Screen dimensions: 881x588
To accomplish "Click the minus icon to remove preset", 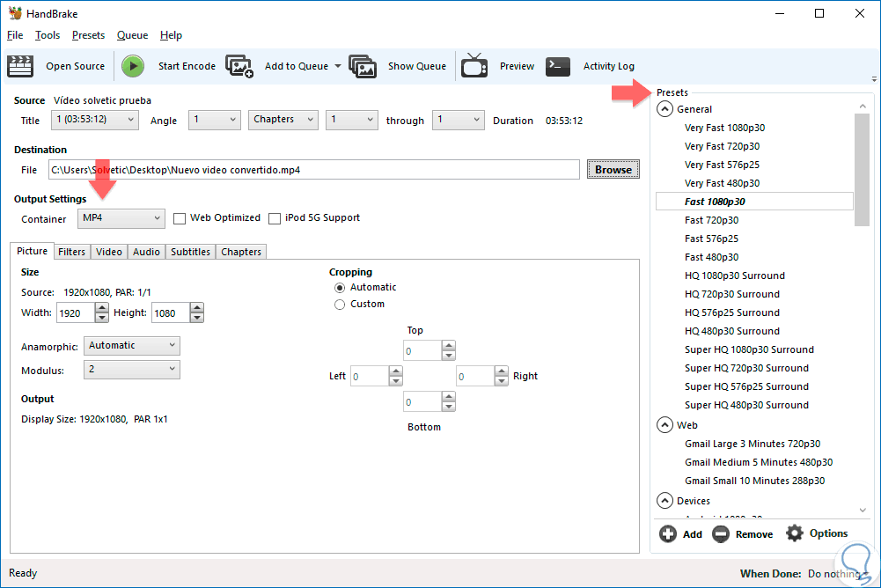I will pos(720,533).
